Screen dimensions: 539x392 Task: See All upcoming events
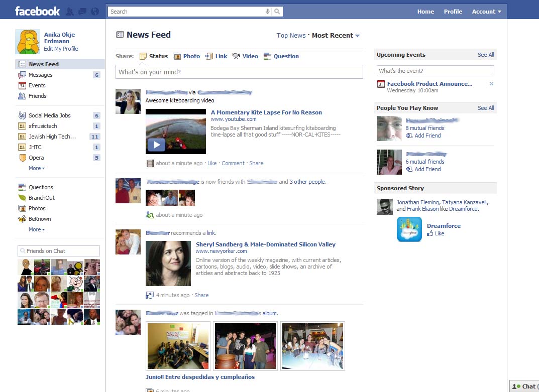(486, 55)
